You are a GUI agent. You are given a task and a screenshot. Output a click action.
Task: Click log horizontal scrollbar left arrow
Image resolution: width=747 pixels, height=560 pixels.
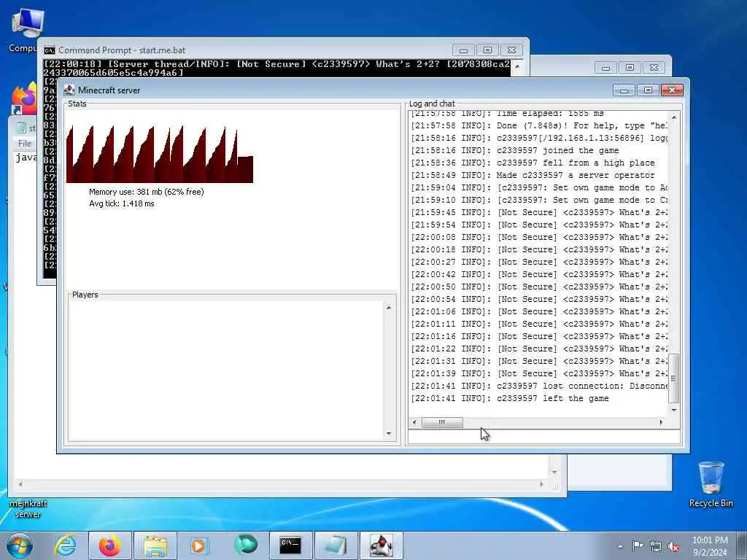coord(414,422)
